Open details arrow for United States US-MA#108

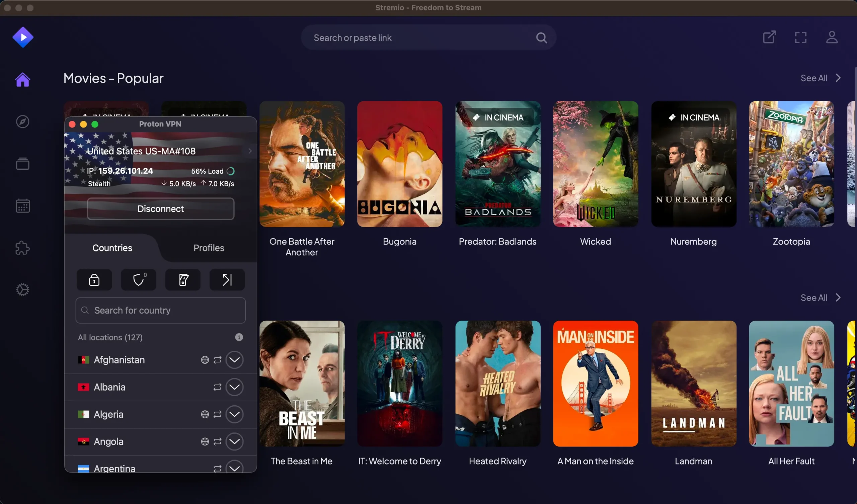click(x=250, y=151)
